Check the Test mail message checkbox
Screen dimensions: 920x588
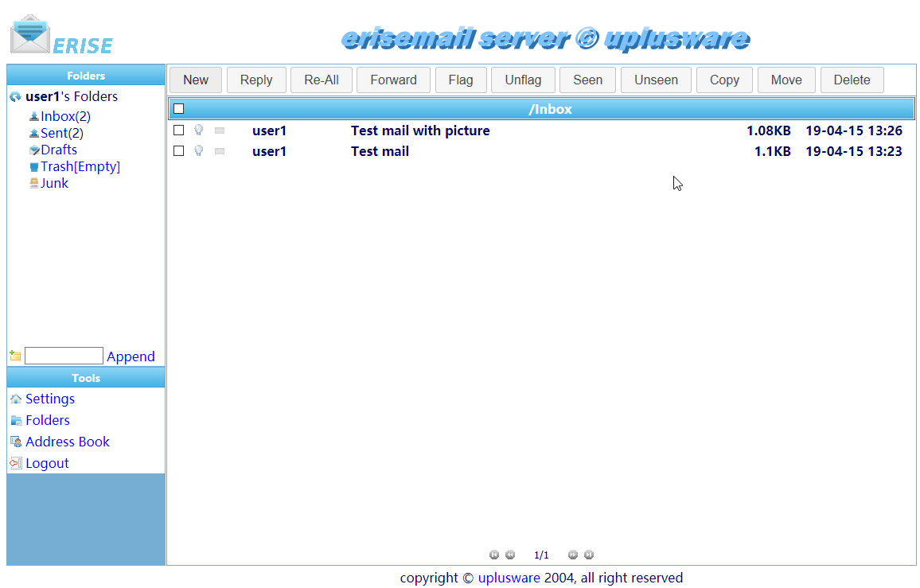[179, 151]
